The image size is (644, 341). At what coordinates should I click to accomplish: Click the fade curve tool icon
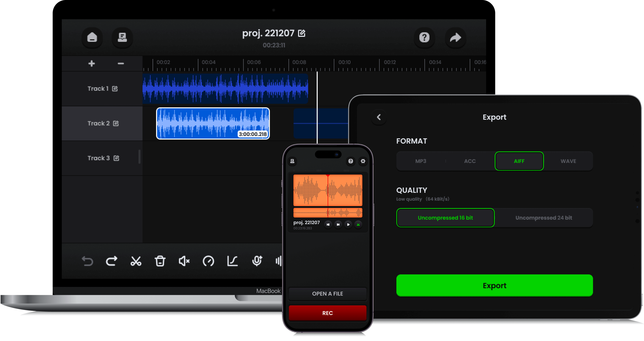[232, 261]
